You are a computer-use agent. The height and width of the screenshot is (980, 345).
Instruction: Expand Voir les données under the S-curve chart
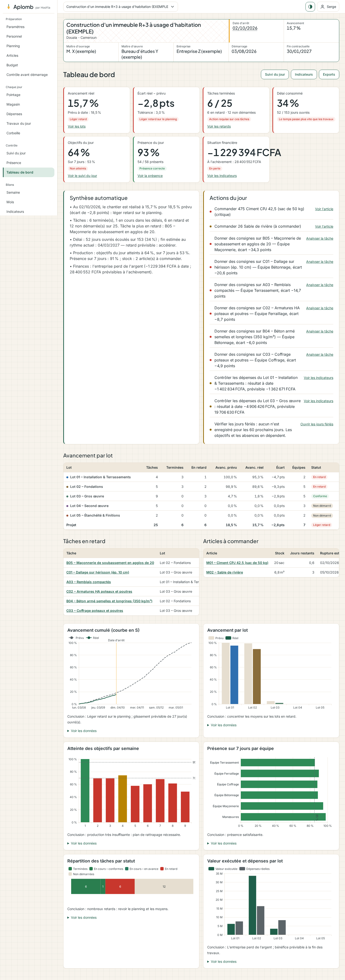coord(82,731)
